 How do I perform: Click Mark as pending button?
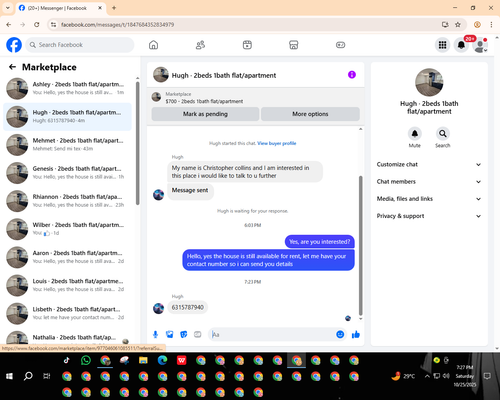[205, 114]
